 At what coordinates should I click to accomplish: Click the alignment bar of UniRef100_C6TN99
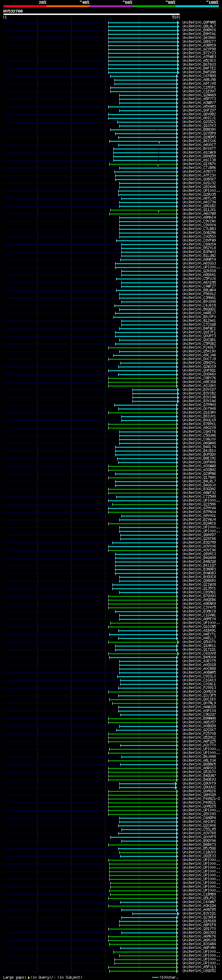click(x=144, y=76)
